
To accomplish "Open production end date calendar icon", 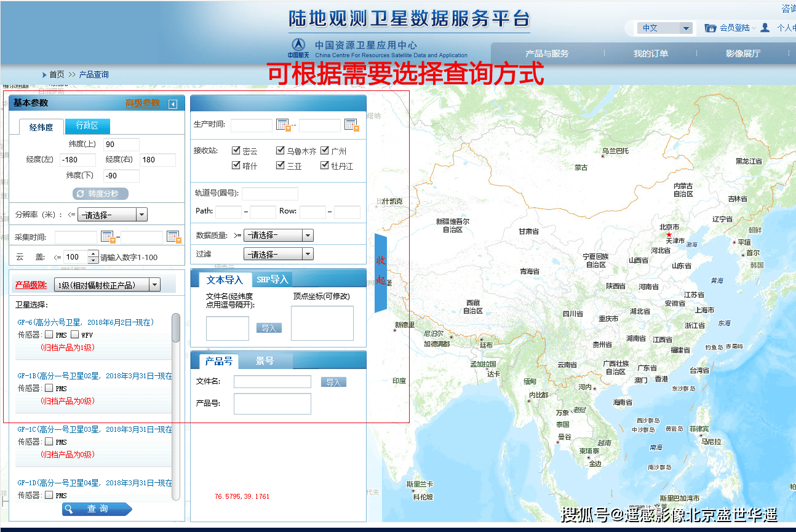I will 351,125.
